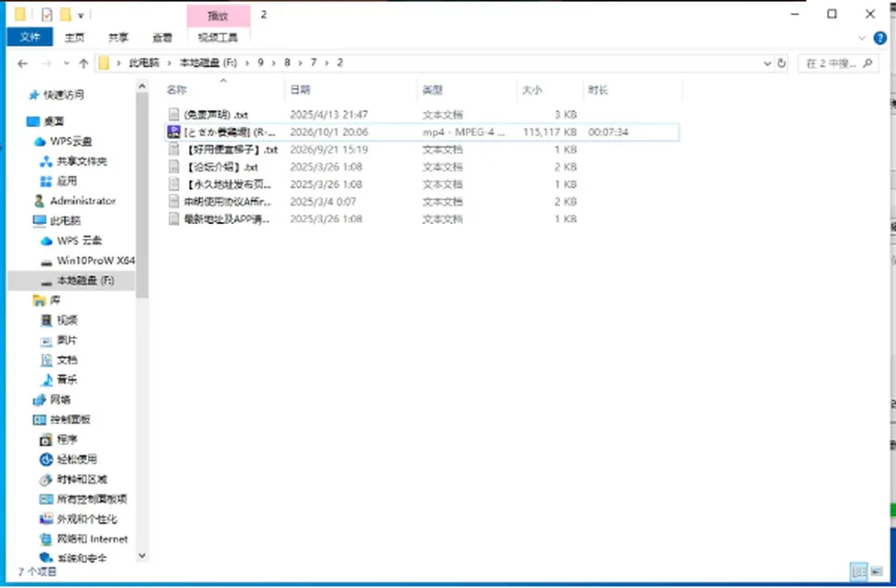Open recent locations dropdown arrow
This screenshot has height=588, width=896.
click(x=66, y=63)
